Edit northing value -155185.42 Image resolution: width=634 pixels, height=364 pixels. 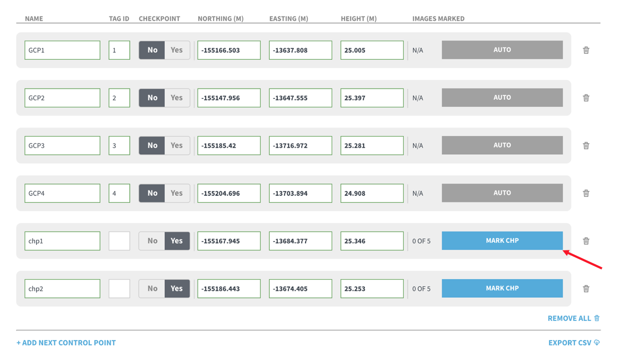pyautogui.click(x=229, y=145)
